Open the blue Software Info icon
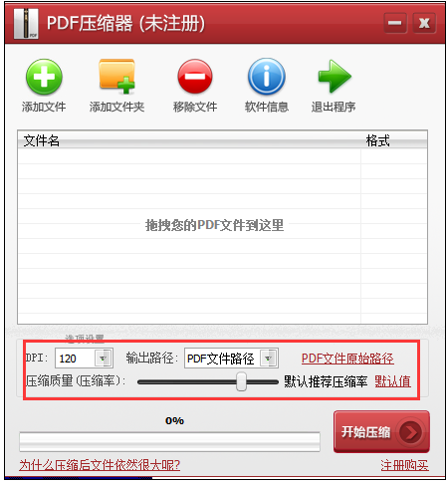448x483 pixels. pos(267,77)
